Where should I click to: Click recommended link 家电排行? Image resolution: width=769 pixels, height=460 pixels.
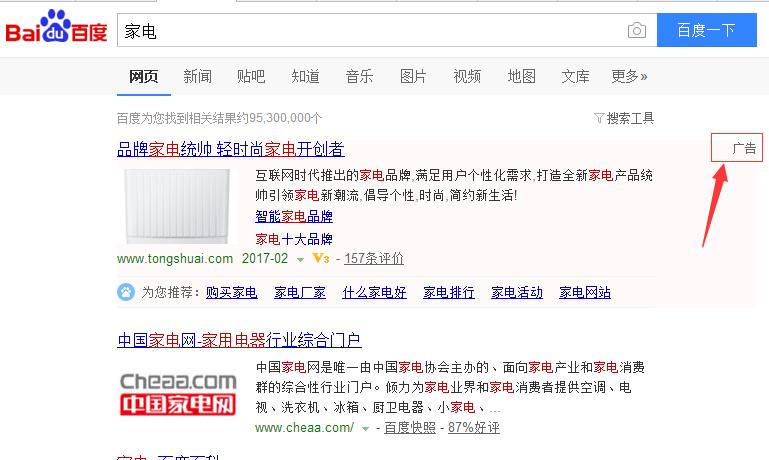449,293
